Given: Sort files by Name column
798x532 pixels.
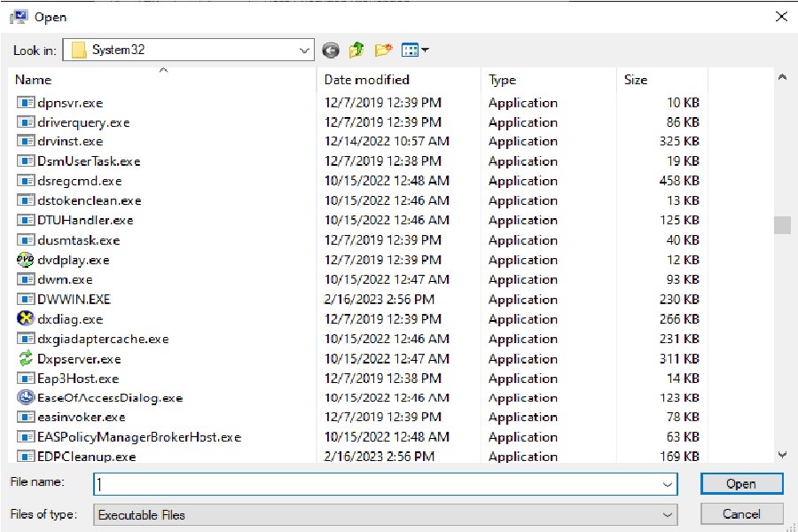Looking at the screenshot, I should coord(34,80).
